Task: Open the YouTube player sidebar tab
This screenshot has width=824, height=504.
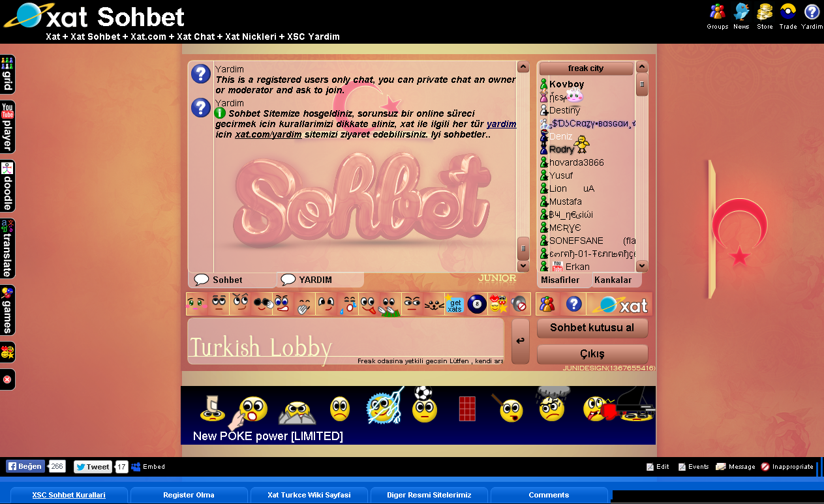Action: (7, 126)
